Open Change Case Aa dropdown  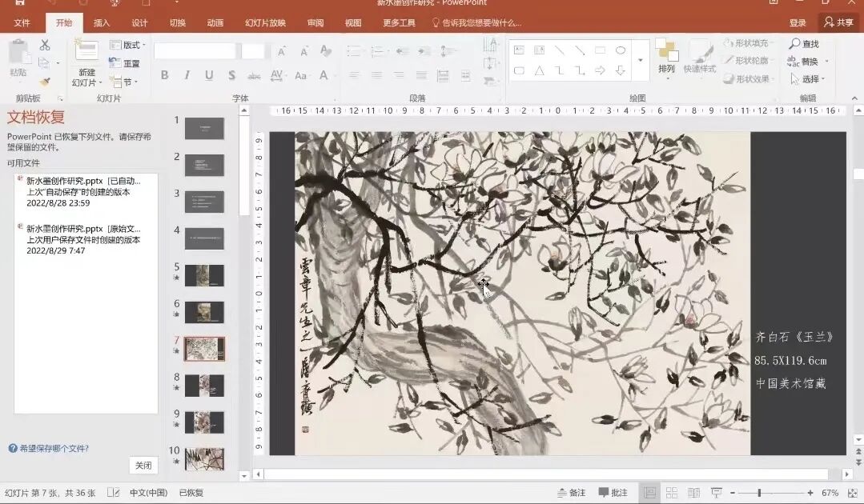301,75
